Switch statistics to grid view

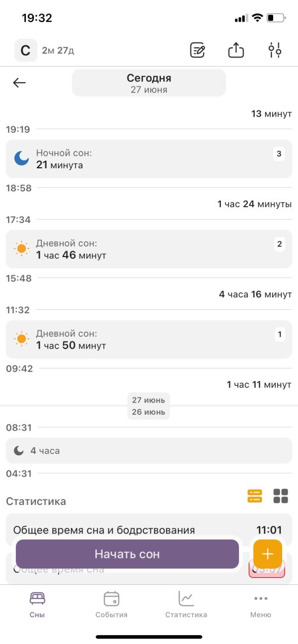pos(281,496)
